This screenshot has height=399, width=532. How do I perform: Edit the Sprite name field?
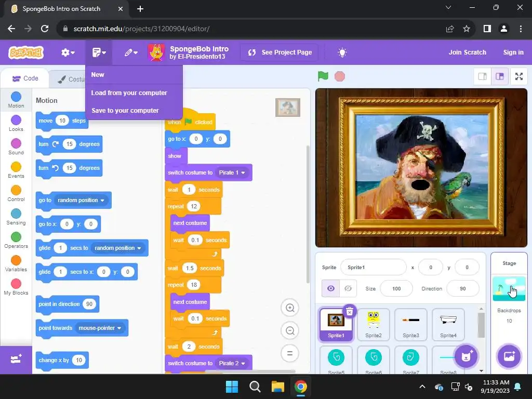pos(373,268)
